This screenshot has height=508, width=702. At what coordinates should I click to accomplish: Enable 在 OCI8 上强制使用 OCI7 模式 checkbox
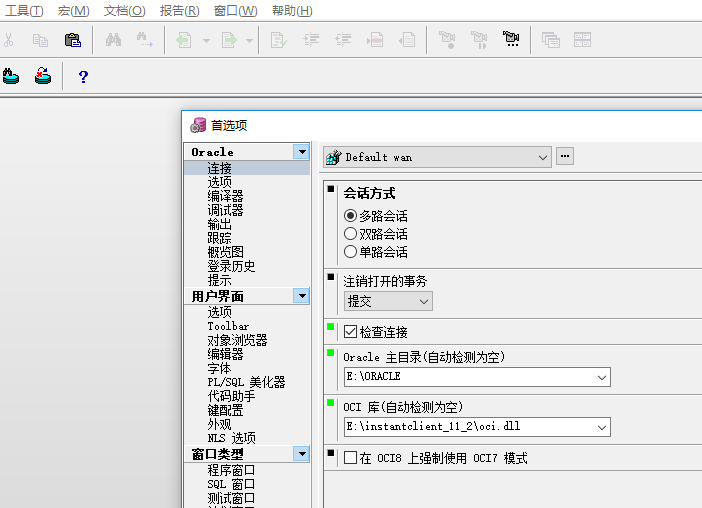pyautogui.click(x=350, y=457)
